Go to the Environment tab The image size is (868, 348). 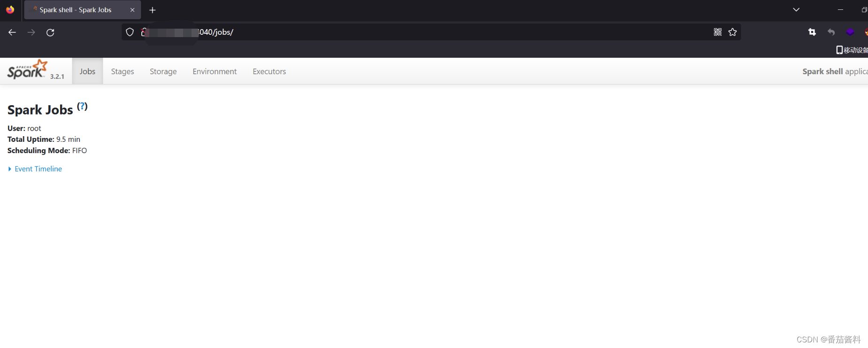[x=215, y=71]
